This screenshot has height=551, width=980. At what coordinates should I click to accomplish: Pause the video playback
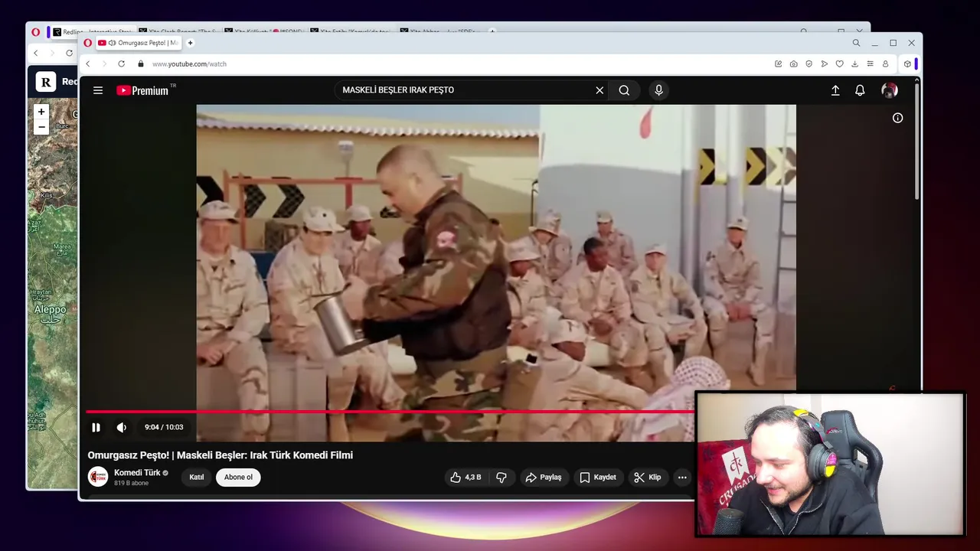tap(96, 427)
